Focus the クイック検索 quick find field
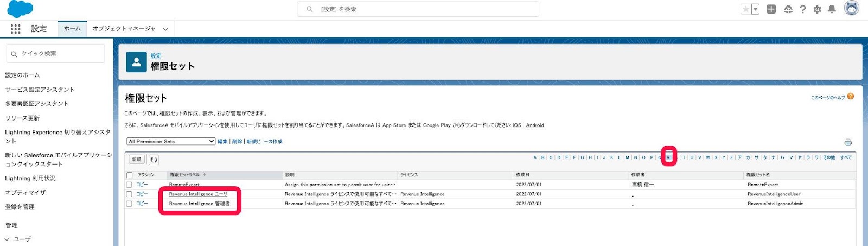 click(56, 54)
